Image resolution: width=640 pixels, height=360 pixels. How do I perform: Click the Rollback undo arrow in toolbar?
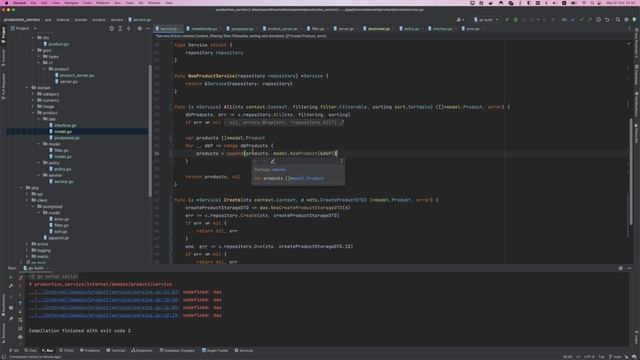coord(607,20)
